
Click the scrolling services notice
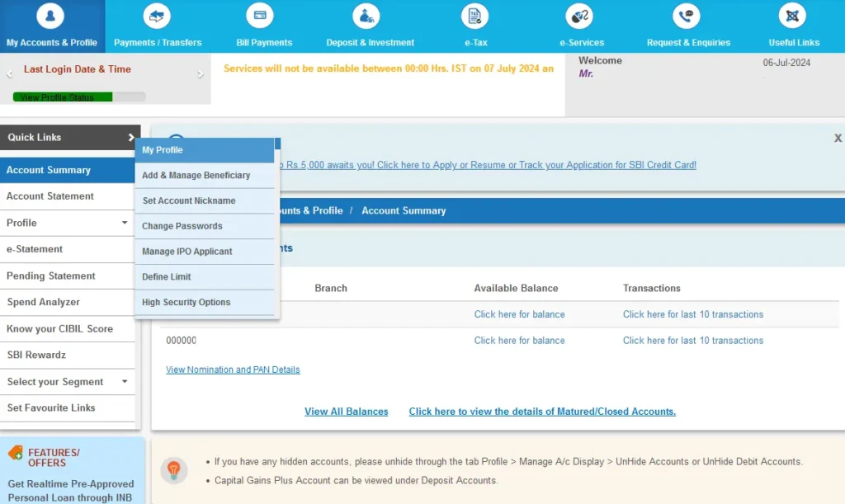pos(389,69)
